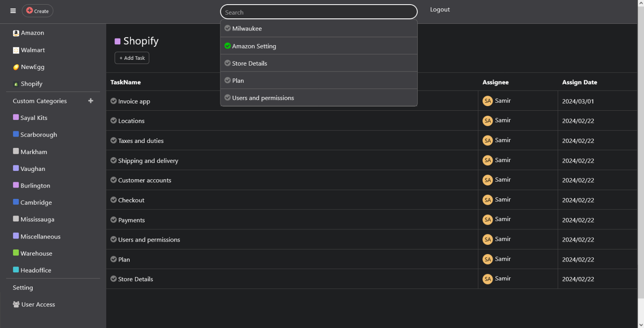The height and width of the screenshot is (328, 644).
Task: Choose Store Details in search dropdown
Action: click(x=249, y=64)
